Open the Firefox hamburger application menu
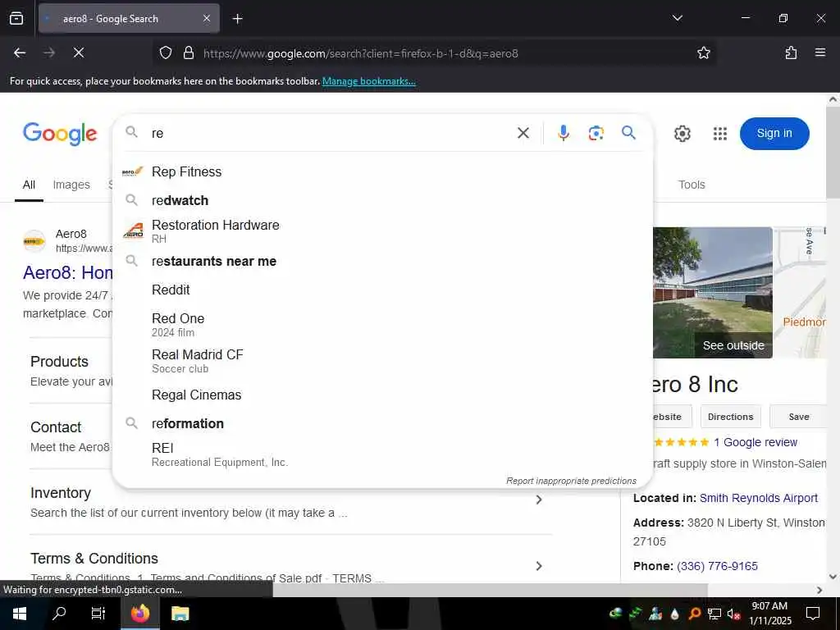Image resolution: width=840 pixels, height=630 pixels. click(820, 52)
